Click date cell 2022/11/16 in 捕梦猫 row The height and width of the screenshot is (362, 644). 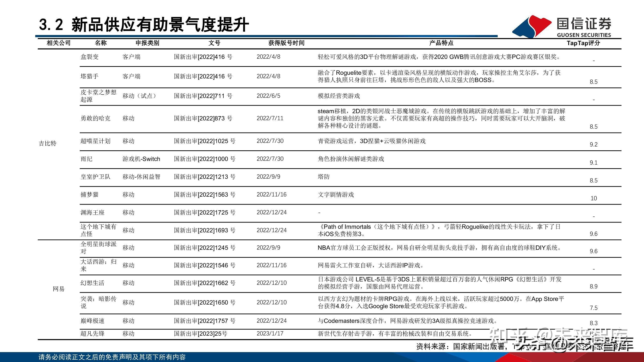(x=271, y=194)
